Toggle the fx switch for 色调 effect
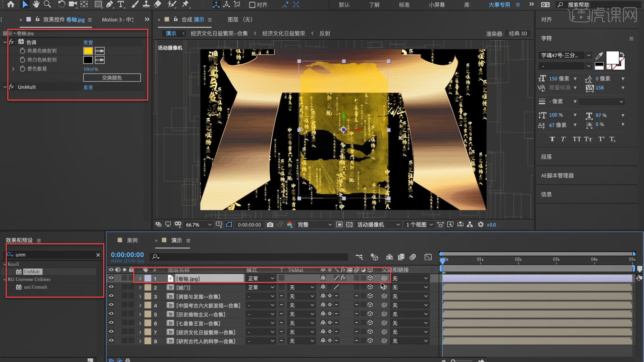The image size is (644, 362). [x=11, y=42]
